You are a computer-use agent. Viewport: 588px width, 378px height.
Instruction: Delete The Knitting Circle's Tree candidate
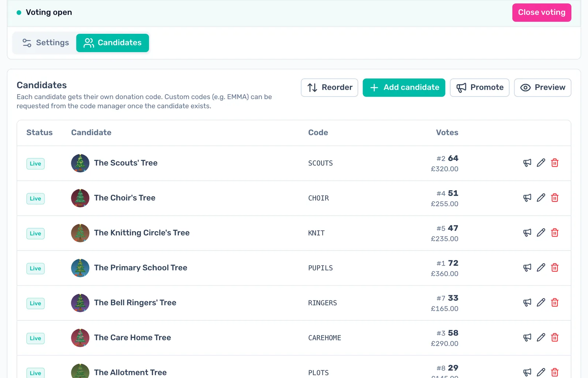(x=555, y=233)
